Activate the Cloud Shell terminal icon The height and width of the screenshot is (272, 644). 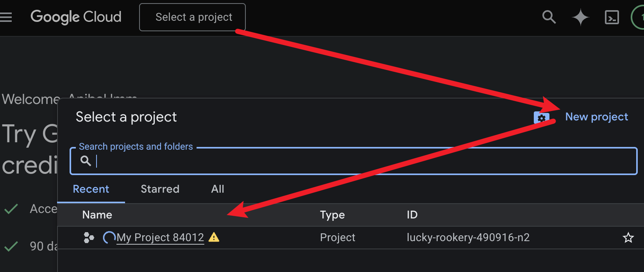coord(612,18)
